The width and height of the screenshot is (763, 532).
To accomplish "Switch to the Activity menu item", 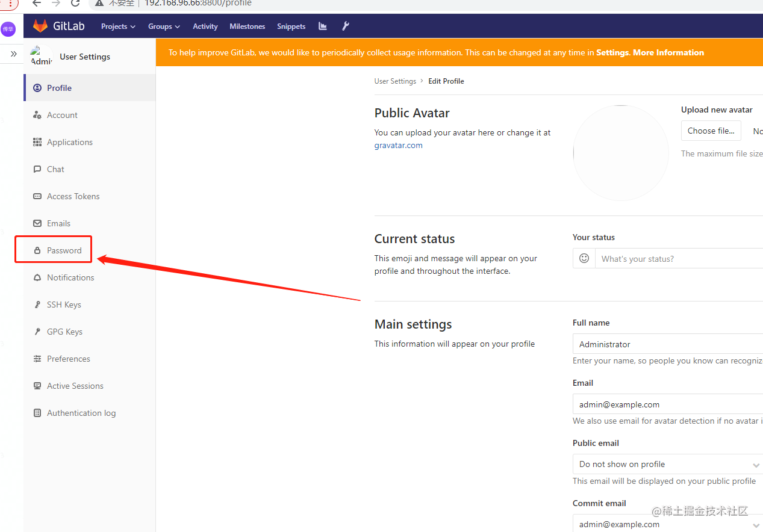I will pos(205,26).
